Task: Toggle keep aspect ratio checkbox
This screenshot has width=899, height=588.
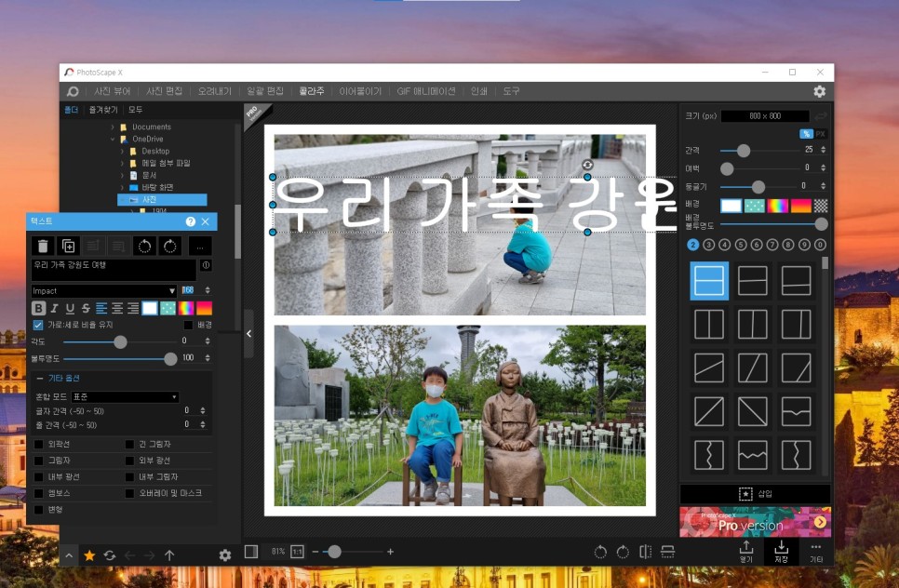Action: pos(38,325)
